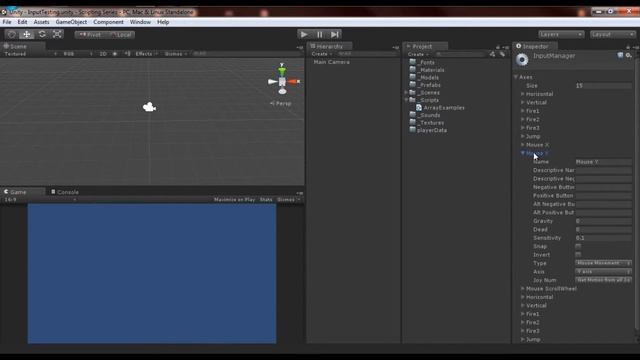640x360 pixels.
Task: Collapse the Axes section
Action: [516, 77]
